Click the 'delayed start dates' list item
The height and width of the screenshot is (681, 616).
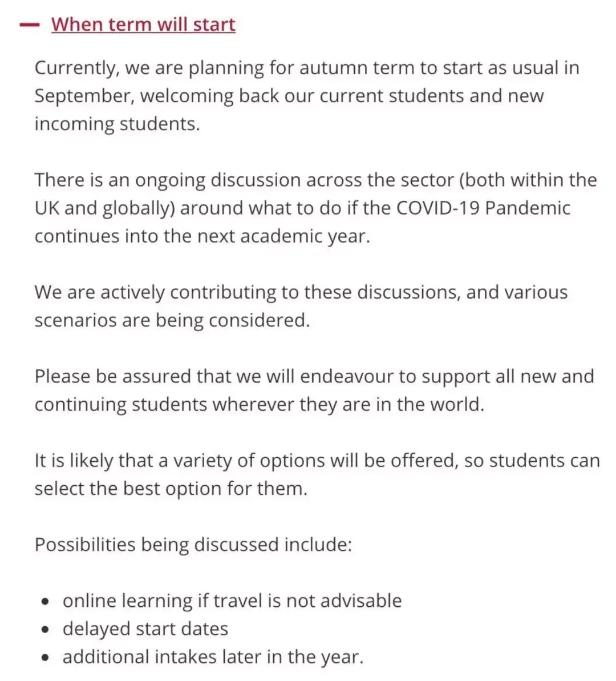(x=145, y=628)
